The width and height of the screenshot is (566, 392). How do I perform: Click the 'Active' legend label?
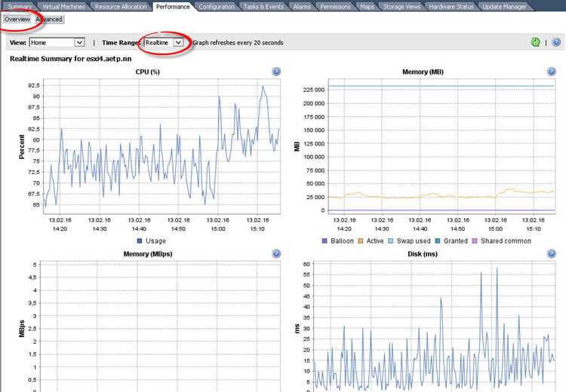click(x=375, y=241)
